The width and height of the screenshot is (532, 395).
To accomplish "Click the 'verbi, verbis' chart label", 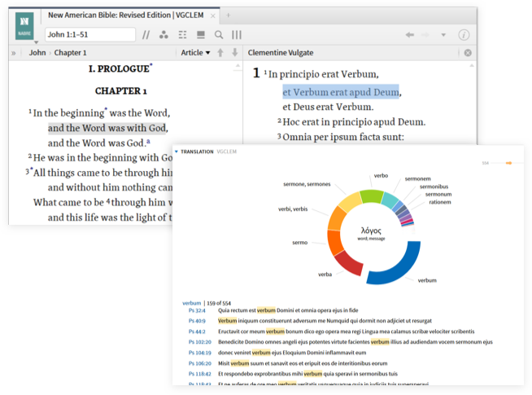I will pyautogui.click(x=293, y=209).
